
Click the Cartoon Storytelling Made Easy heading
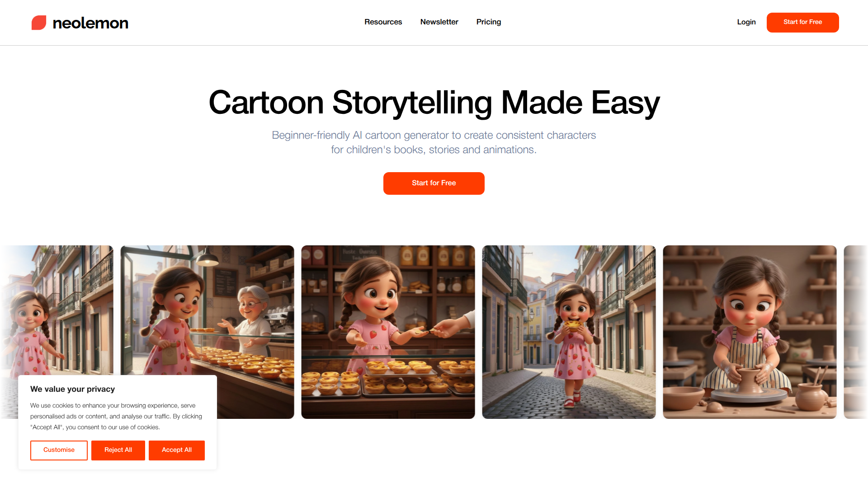point(434,103)
